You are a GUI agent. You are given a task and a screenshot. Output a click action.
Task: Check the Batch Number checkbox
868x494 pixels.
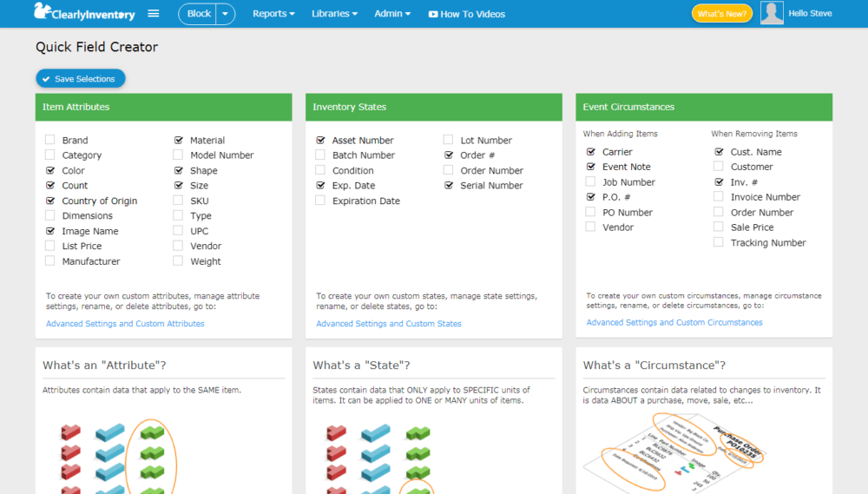(320, 155)
